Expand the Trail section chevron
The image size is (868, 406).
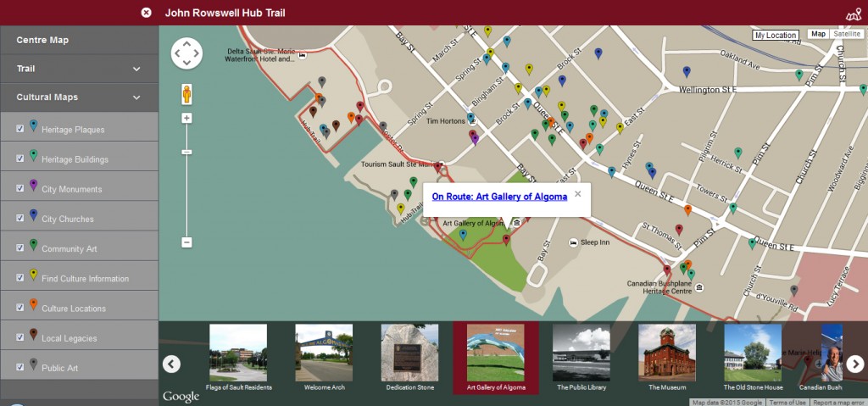click(x=136, y=70)
